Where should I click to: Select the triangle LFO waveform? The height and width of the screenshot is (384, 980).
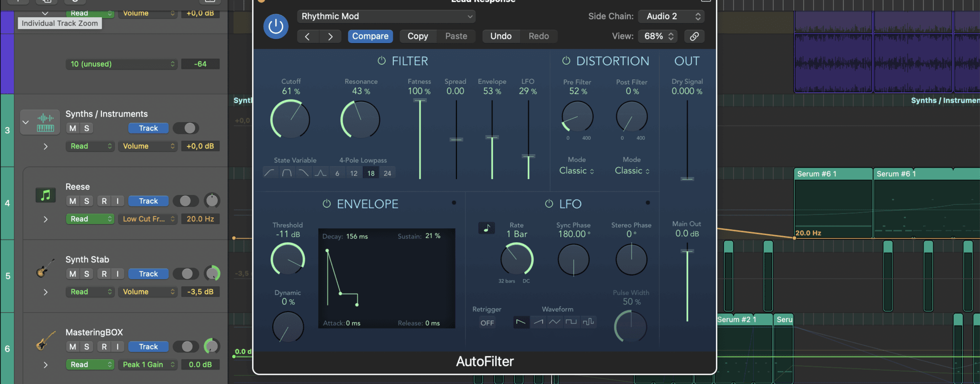point(555,322)
